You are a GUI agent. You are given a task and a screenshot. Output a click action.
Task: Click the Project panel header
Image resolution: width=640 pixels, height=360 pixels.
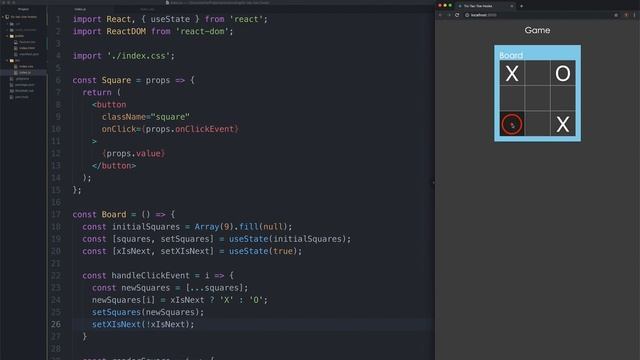coord(23,9)
